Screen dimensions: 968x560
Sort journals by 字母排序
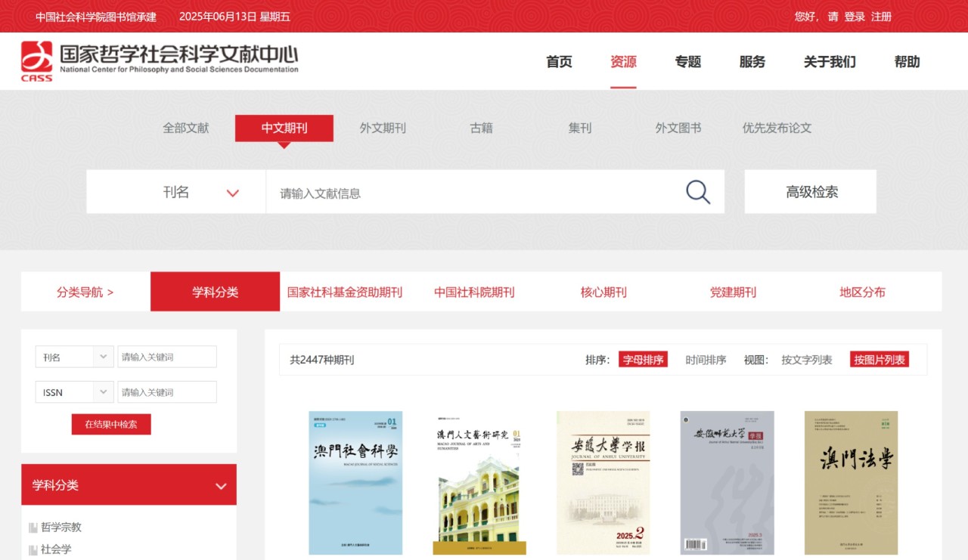643,360
